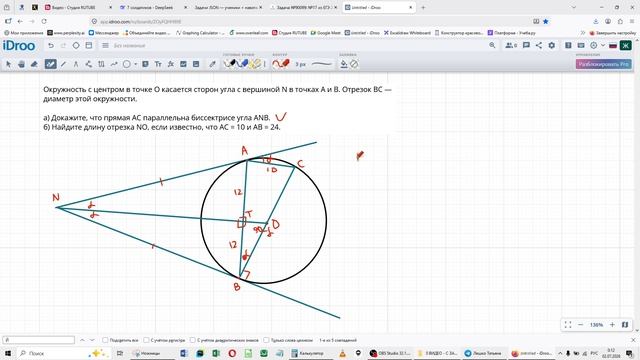Open the fill color bucket
This screenshot has width=640, height=360.
344,64
